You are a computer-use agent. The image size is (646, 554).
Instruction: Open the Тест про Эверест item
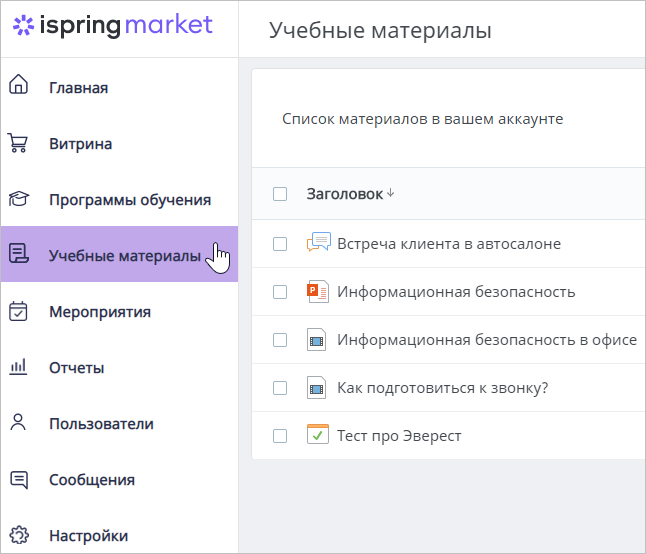pyautogui.click(x=399, y=435)
